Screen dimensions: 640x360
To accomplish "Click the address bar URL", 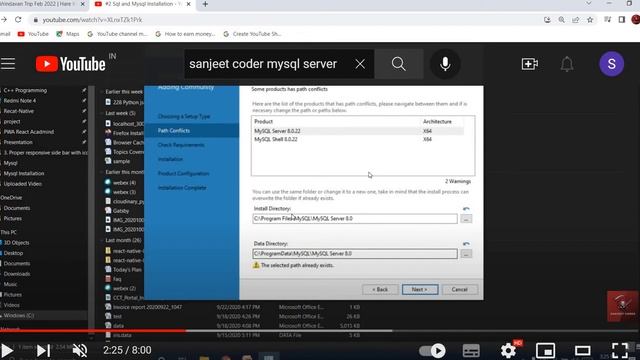I will (x=93, y=20).
